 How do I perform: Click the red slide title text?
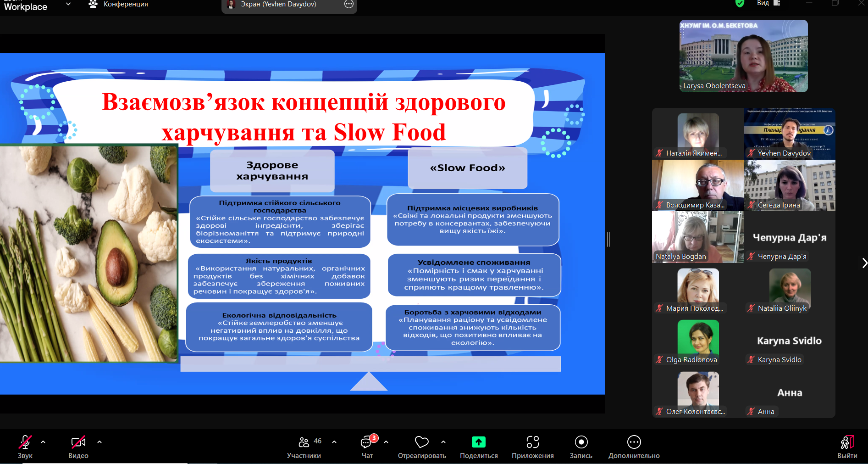pos(304,117)
